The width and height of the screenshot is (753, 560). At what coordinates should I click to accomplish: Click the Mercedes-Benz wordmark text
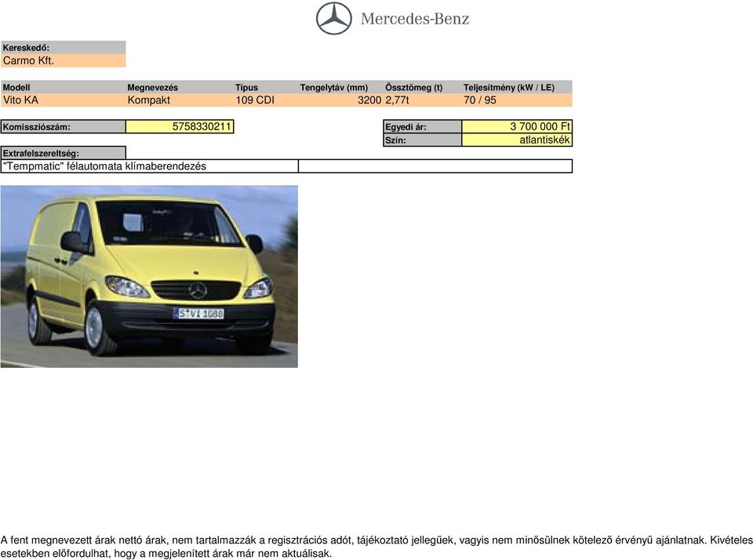[415, 19]
